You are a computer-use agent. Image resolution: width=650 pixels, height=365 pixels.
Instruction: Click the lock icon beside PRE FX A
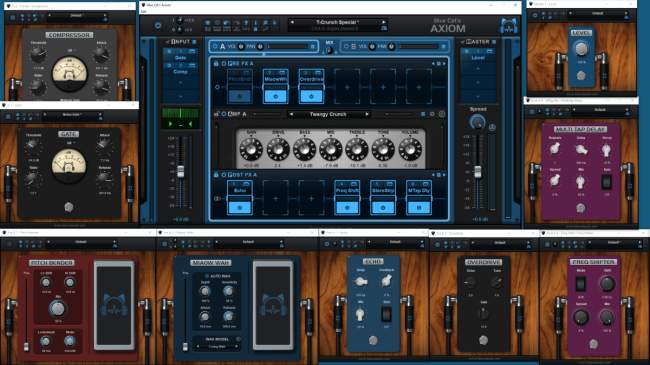click(x=216, y=63)
